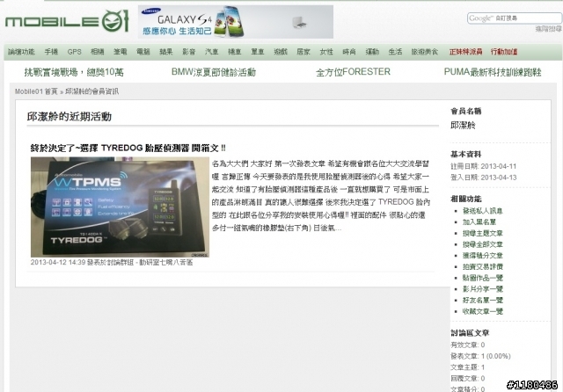The width and height of the screenshot is (563, 392).
Task: Go to GPS forum section
Action: pos(74,52)
